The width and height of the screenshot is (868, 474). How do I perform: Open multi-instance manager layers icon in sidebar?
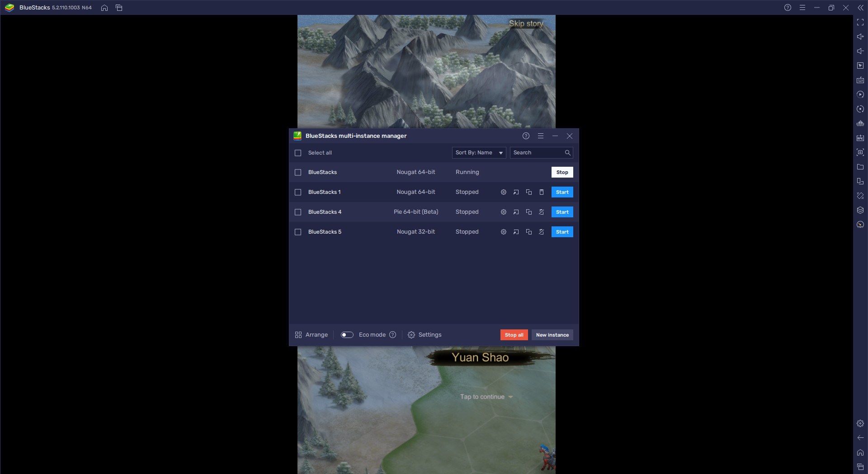pyautogui.click(x=860, y=210)
